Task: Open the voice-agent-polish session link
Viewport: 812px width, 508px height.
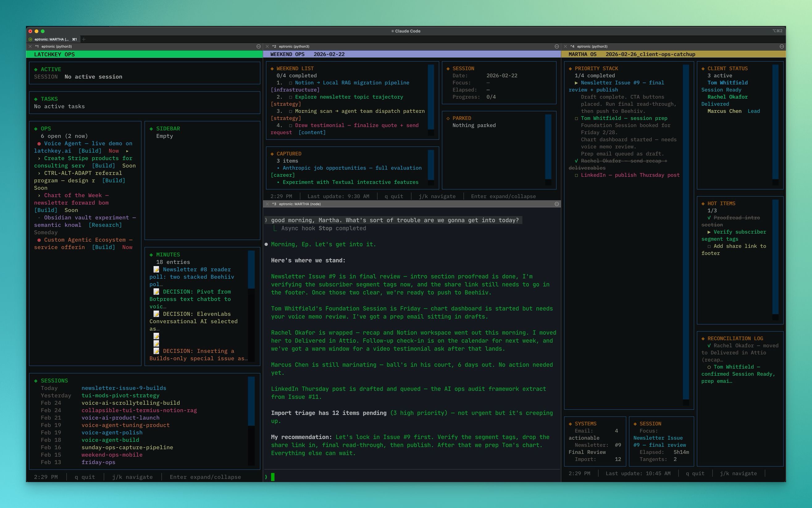Action: 112,432
